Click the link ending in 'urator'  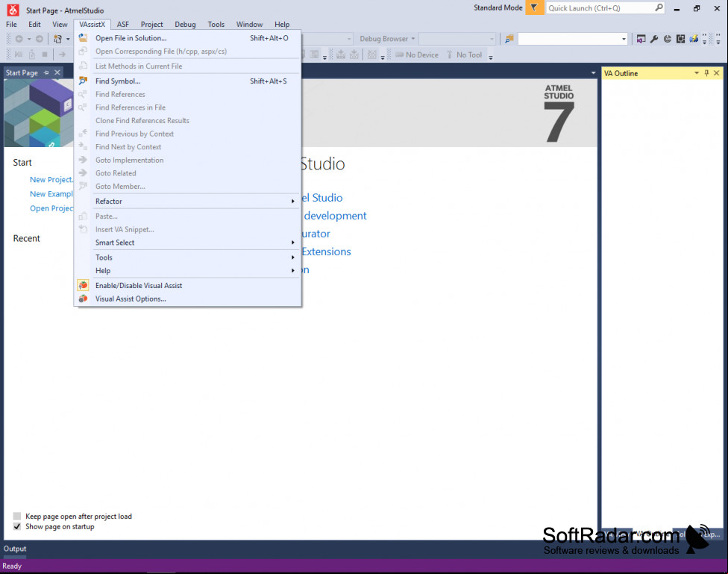tap(316, 234)
